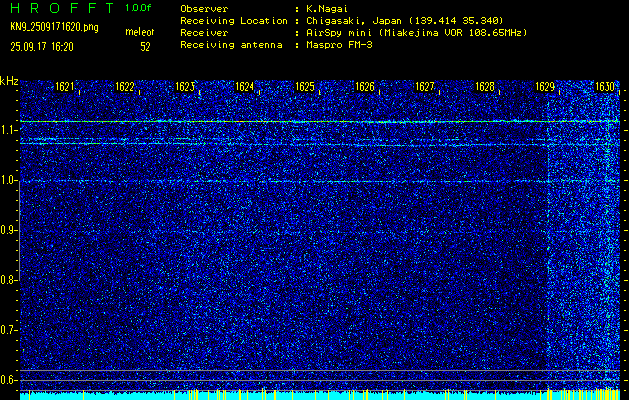Image resolution: width=629 pixels, height=400 pixels.
Task: Click the 1622 time marker
Action: coord(124,87)
